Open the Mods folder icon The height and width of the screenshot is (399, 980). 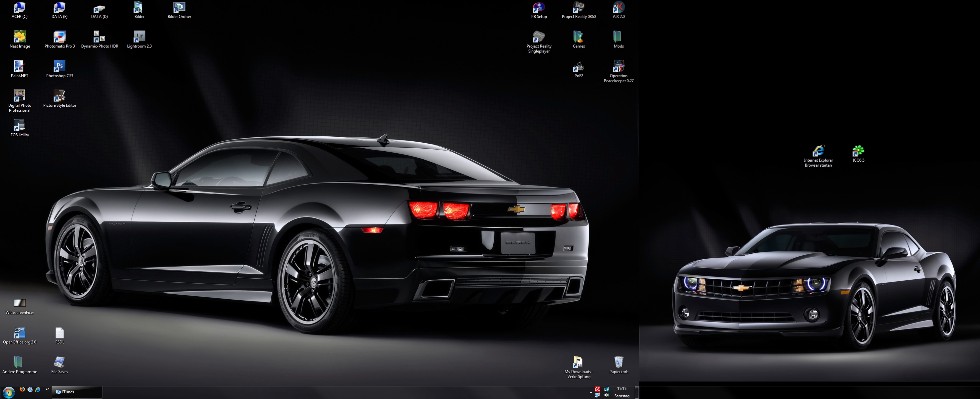(x=618, y=40)
